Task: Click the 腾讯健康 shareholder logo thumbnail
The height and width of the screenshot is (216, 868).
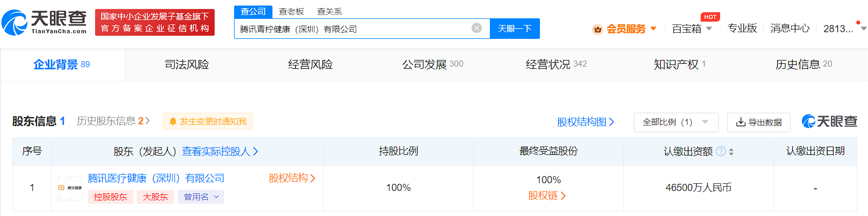Action: point(70,188)
